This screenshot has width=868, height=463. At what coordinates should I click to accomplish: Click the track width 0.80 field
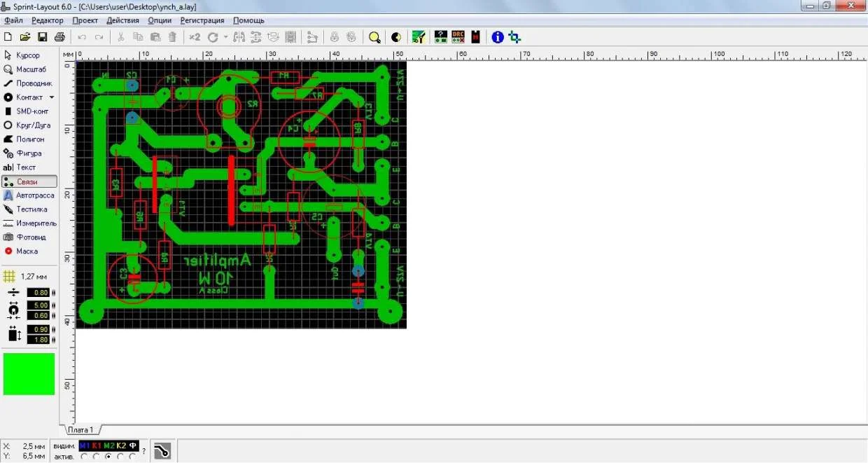(x=38, y=293)
